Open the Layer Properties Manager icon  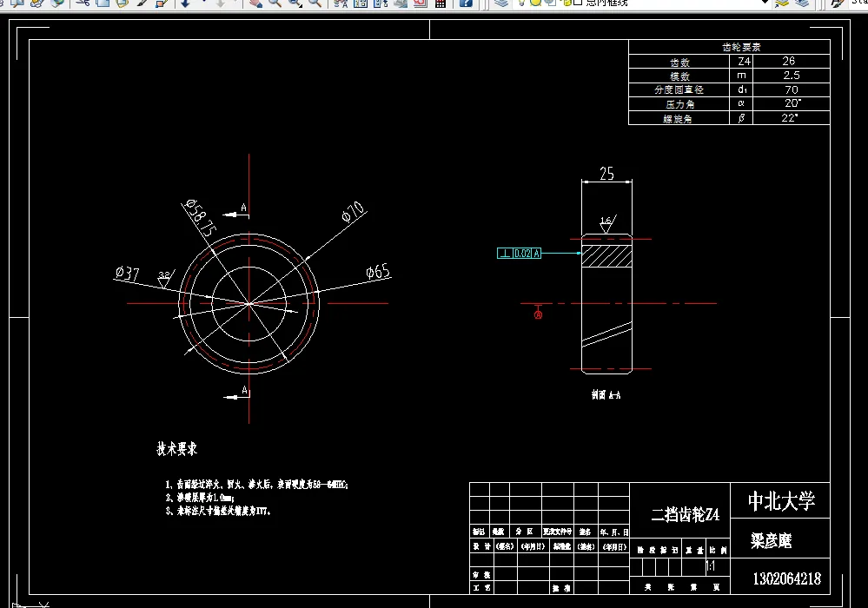501,3
